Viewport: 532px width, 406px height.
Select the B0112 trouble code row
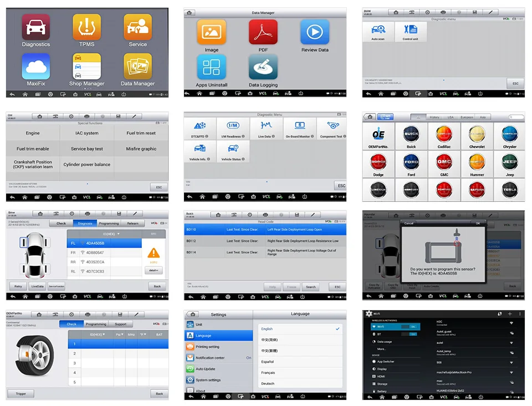[265, 241]
